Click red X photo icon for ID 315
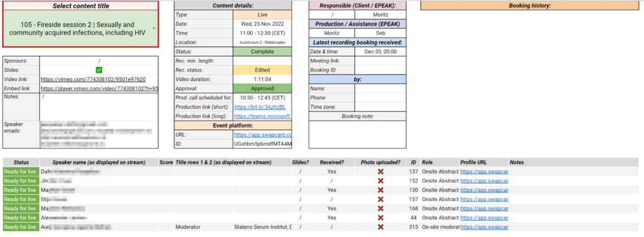The width and height of the screenshot is (644, 237). [x=380, y=227]
